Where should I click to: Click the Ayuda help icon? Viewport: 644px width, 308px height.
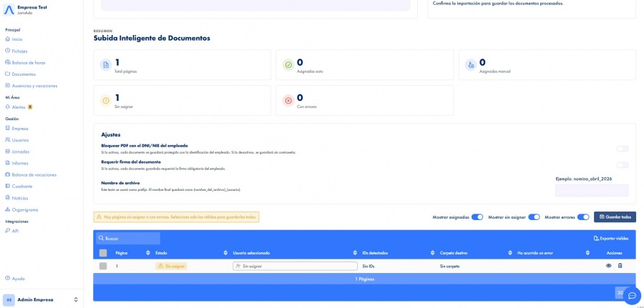pos(7,278)
